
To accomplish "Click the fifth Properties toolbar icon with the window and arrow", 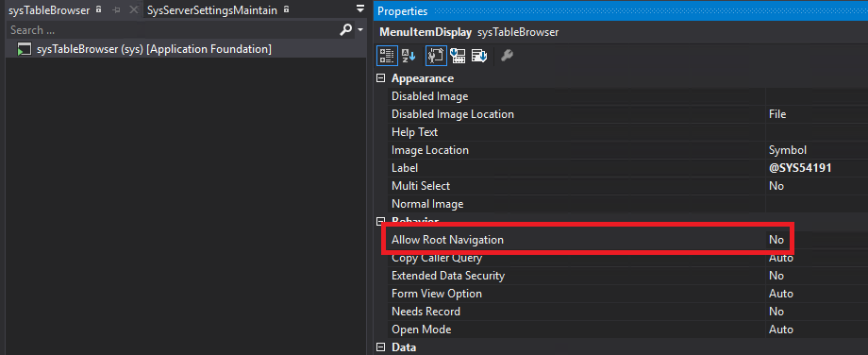I will coord(479,56).
